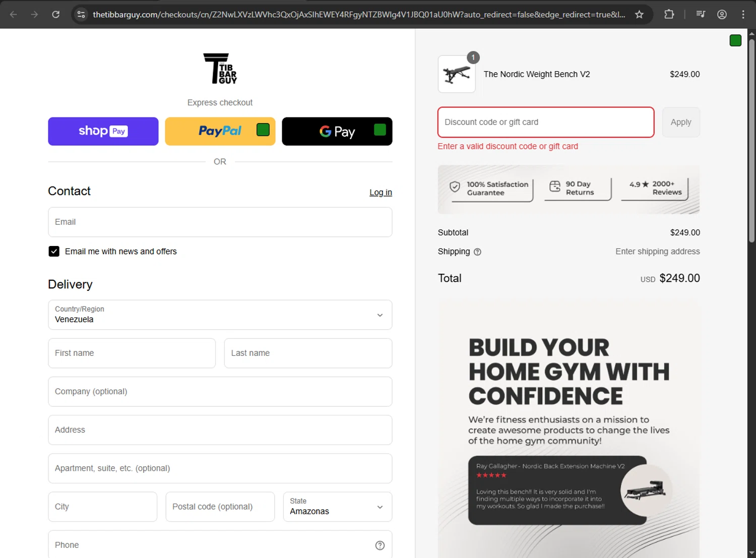Click into the First name field
This screenshot has height=558, width=756.
(132, 353)
